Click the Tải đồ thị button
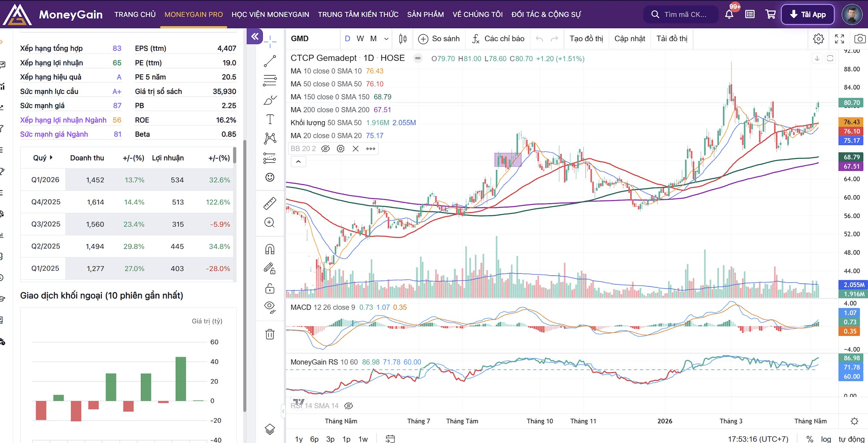This screenshot has width=868, height=443. click(x=672, y=39)
